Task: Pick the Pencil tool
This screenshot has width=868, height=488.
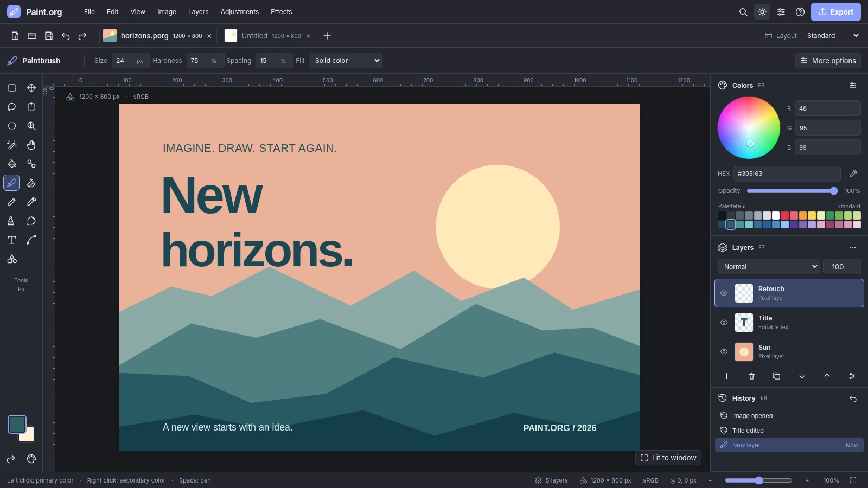Action: coord(11,202)
